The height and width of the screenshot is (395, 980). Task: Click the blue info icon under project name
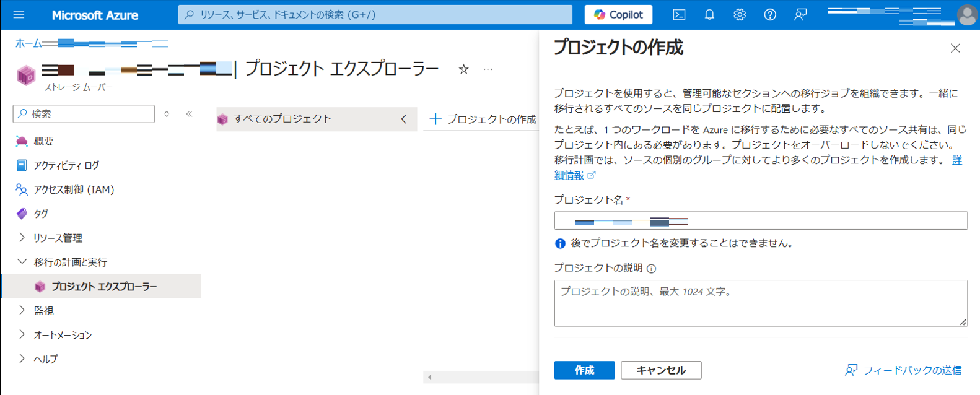pyautogui.click(x=560, y=243)
